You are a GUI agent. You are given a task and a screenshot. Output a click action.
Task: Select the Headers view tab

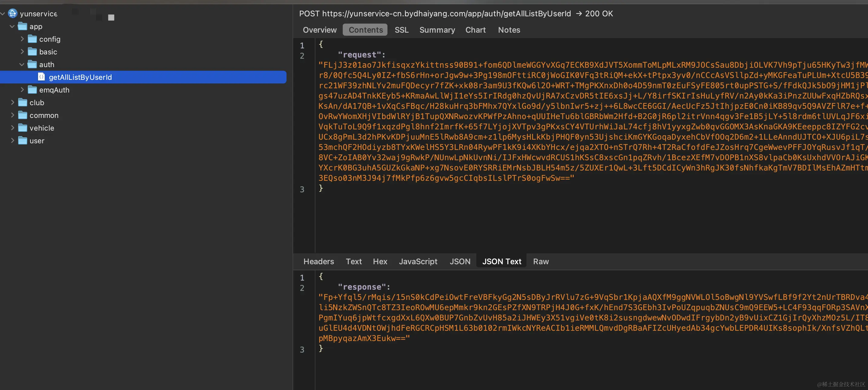pyautogui.click(x=319, y=261)
